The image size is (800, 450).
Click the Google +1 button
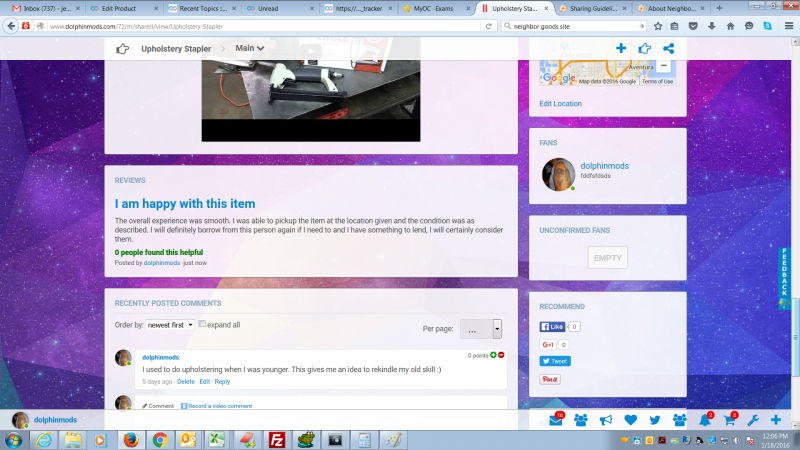click(x=548, y=345)
